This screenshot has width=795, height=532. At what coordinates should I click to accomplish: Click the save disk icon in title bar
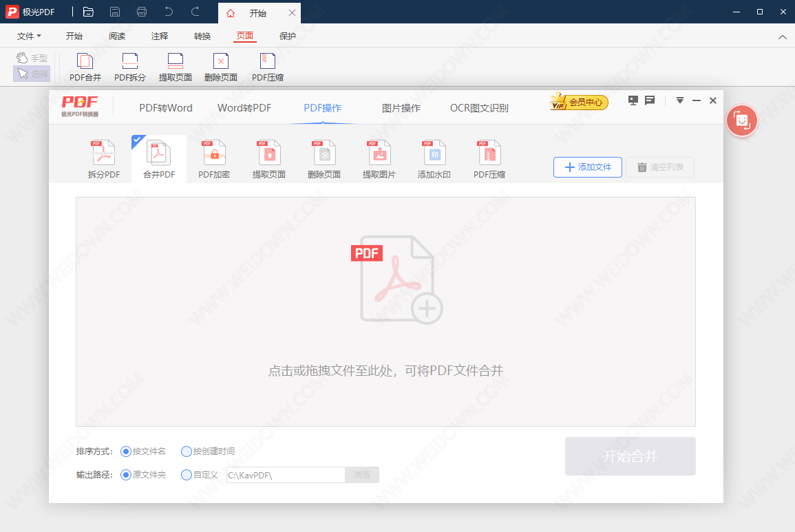(115, 12)
